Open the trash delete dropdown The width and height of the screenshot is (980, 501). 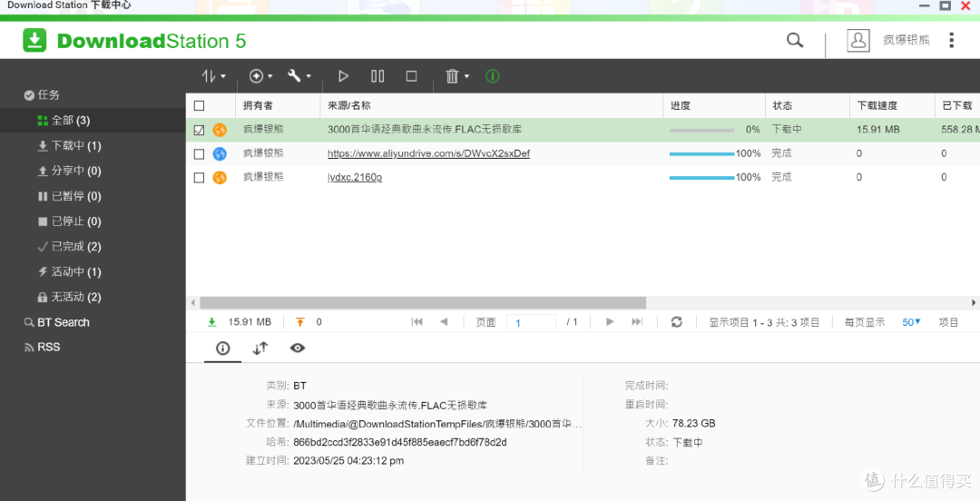456,76
